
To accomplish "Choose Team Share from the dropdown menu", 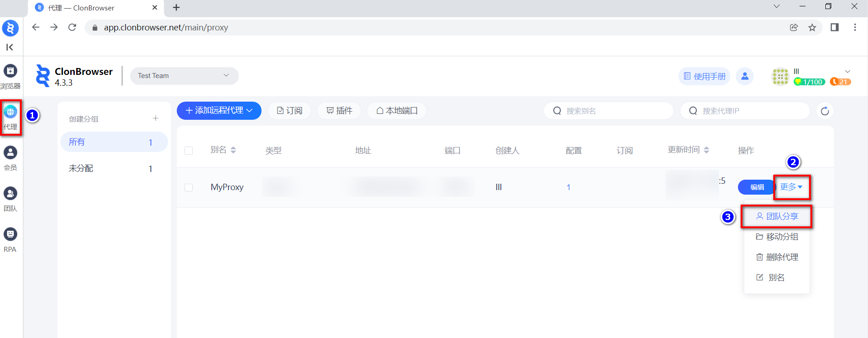I will pyautogui.click(x=777, y=216).
